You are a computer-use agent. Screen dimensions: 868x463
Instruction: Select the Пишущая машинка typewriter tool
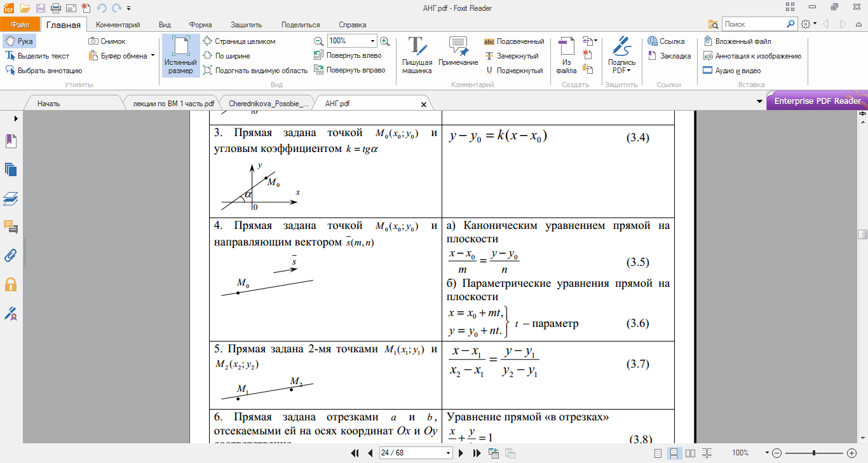[x=417, y=56]
